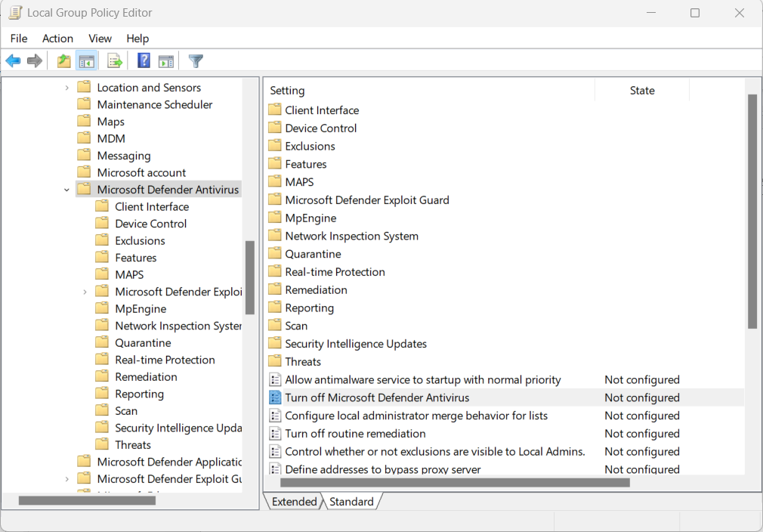Switch to the Extended tab
The height and width of the screenshot is (532, 763).
tap(294, 502)
